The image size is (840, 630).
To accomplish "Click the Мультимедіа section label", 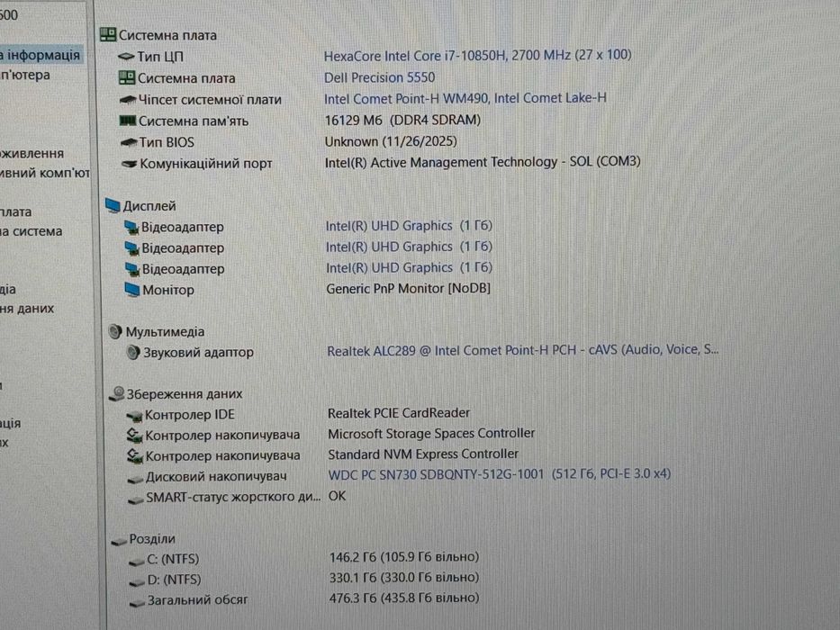I will [x=165, y=332].
